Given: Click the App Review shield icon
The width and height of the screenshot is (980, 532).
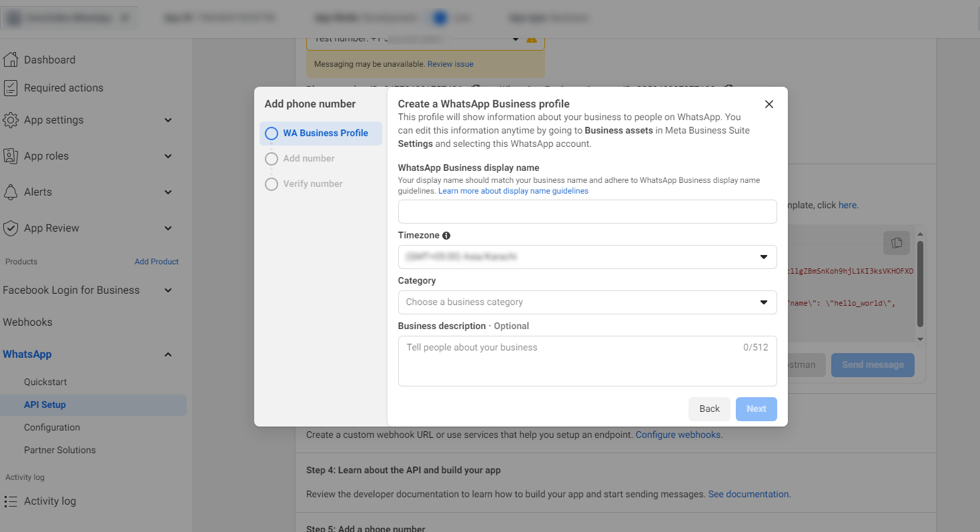Looking at the screenshot, I should pos(11,228).
